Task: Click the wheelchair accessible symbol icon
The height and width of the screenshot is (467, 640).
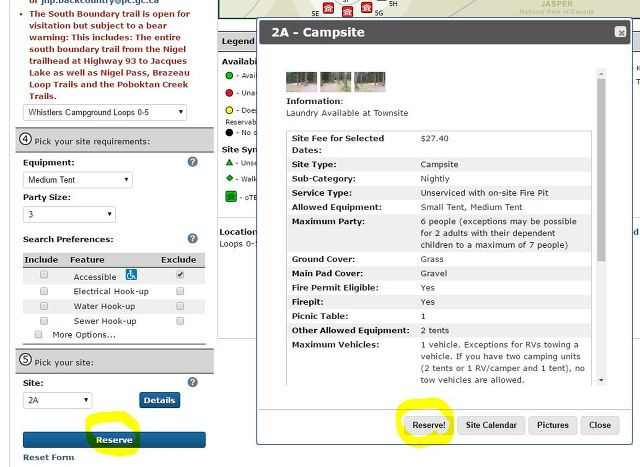Action: [131, 275]
